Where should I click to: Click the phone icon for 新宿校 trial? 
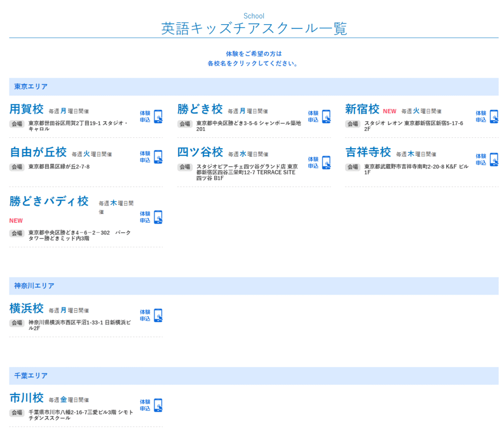pos(494,117)
